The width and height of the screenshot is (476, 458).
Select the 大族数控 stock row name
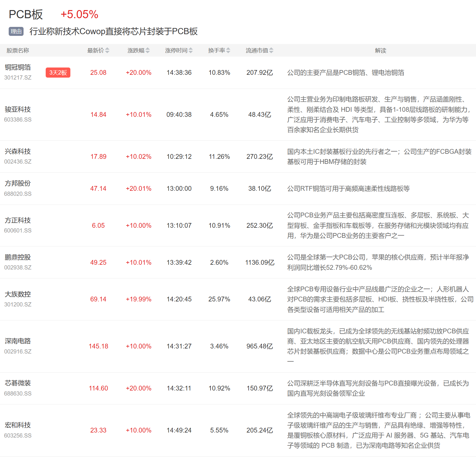pos(18,294)
